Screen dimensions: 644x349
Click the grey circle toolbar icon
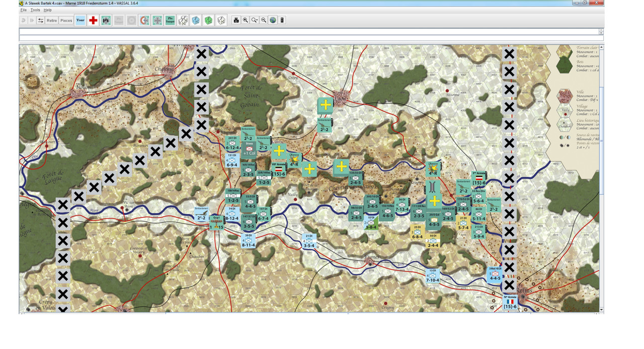coord(131,20)
